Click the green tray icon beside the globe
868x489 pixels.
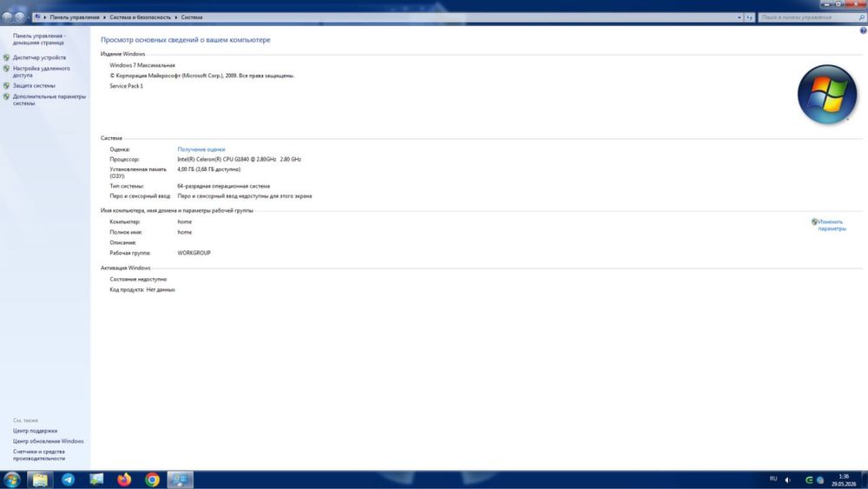click(x=809, y=480)
